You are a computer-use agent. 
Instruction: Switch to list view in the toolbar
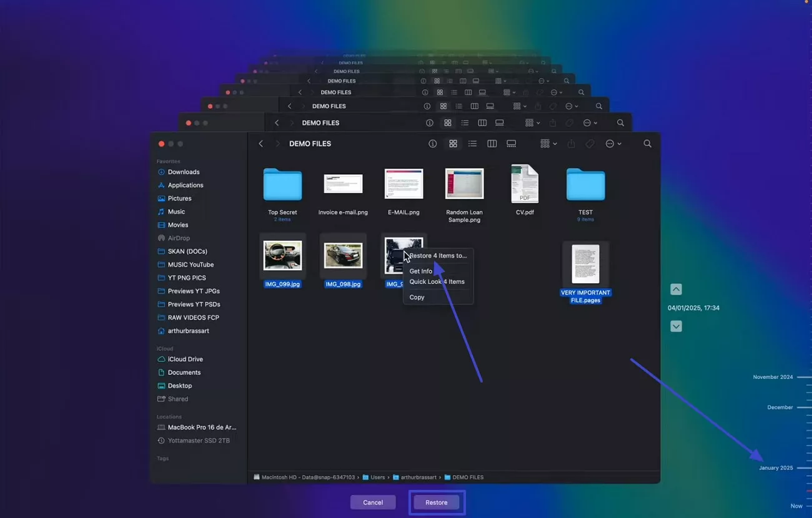[473, 144]
